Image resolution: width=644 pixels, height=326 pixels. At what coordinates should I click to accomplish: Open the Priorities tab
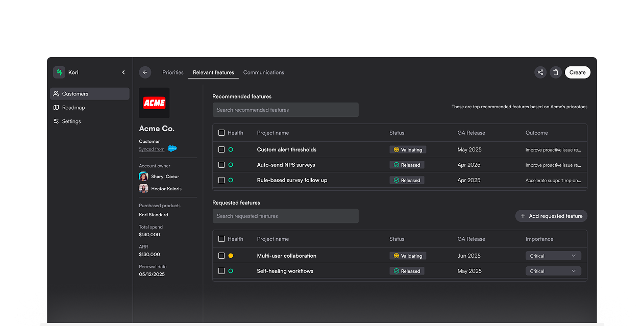click(172, 72)
